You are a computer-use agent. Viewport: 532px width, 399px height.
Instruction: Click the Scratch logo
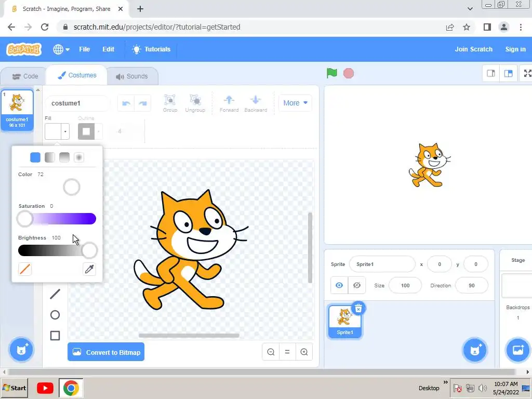coord(24,49)
